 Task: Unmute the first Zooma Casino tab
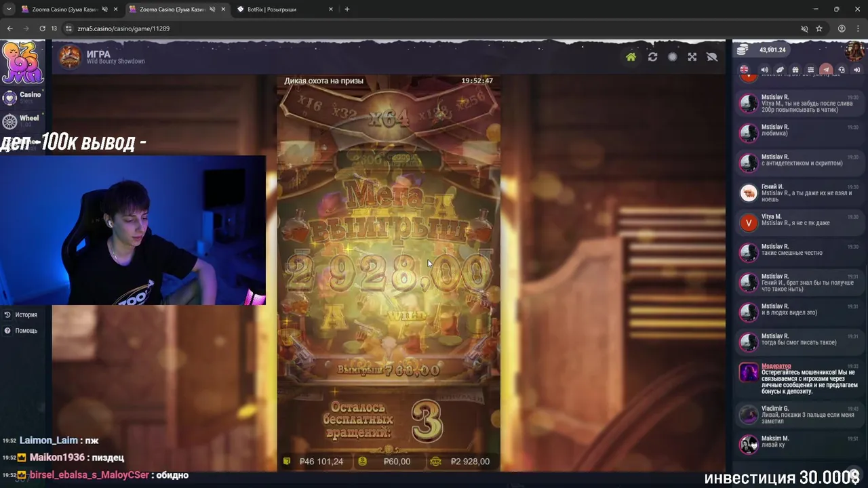click(104, 9)
